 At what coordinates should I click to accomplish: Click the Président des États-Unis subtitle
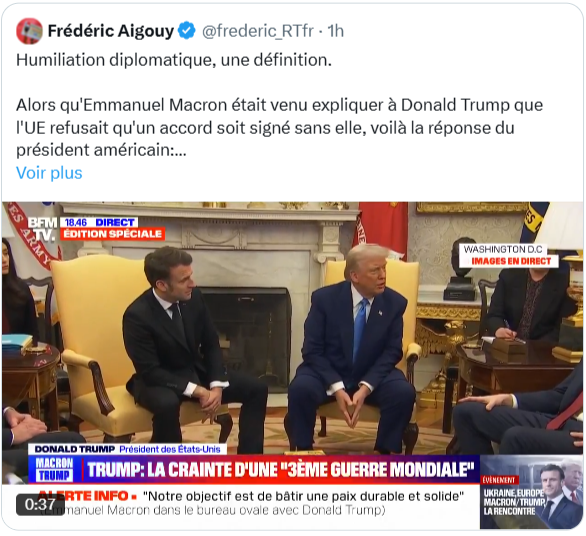170,449
